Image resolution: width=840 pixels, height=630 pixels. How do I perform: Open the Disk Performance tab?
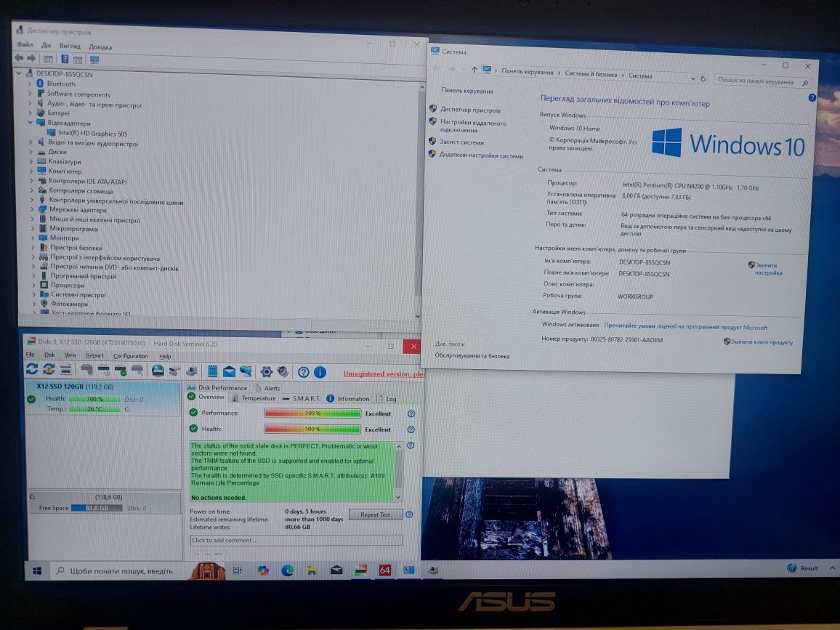217,387
